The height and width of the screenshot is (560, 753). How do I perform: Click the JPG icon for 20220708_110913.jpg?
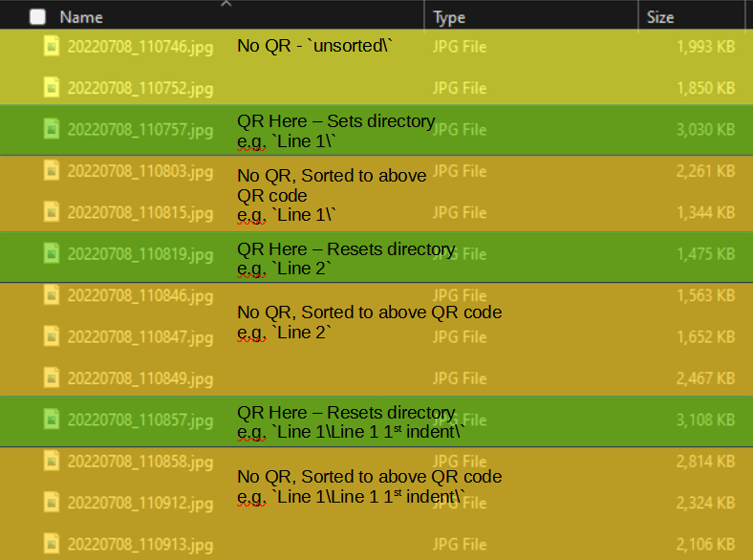[52, 544]
